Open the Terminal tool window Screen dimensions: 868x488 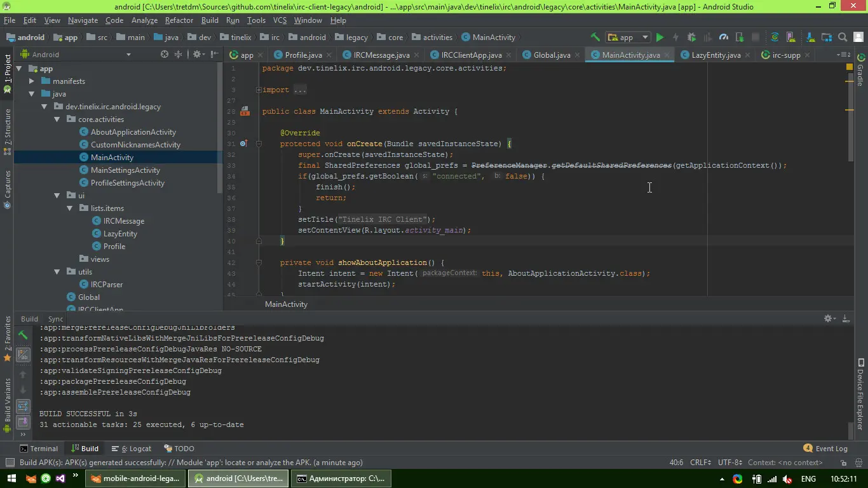(x=38, y=449)
